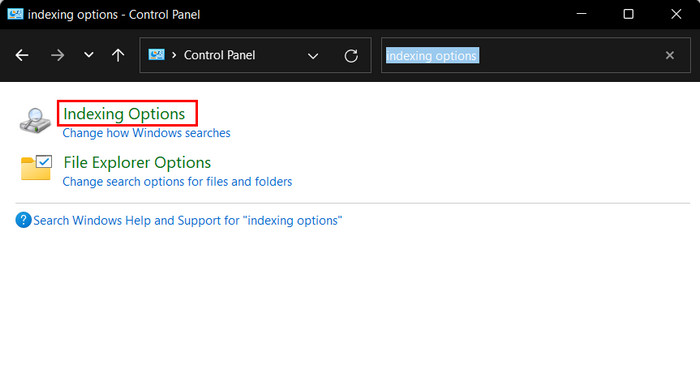Image resolution: width=700 pixels, height=365 pixels.
Task: Open Change how Windows searches link
Action: [x=146, y=133]
